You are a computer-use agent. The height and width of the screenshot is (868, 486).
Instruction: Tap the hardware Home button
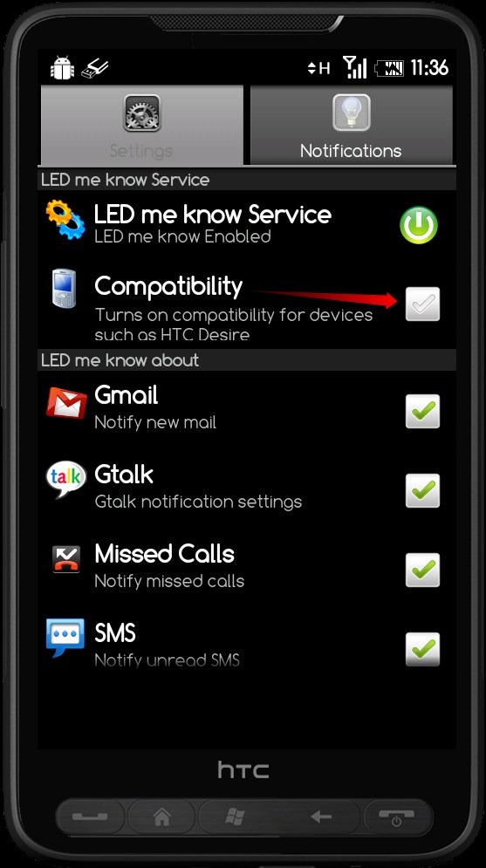point(161,817)
